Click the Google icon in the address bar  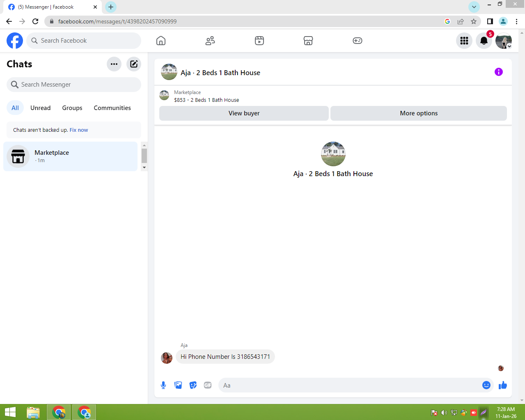(447, 21)
